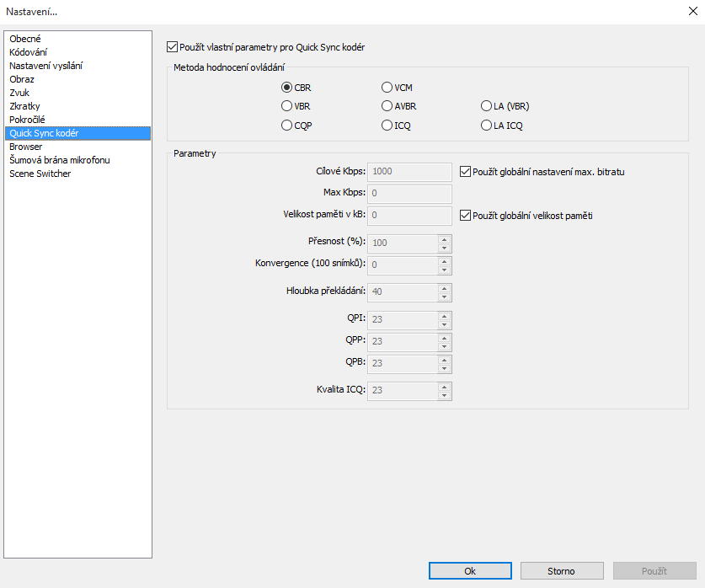This screenshot has height=588, width=705.
Task: Select the VBR rate control option
Action: click(287, 107)
